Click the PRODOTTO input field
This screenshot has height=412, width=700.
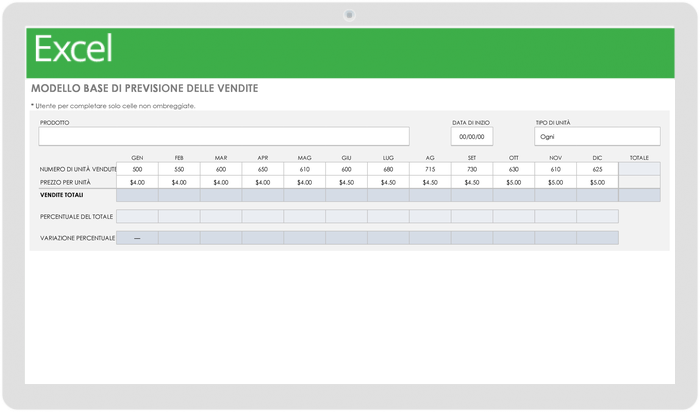(224, 137)
